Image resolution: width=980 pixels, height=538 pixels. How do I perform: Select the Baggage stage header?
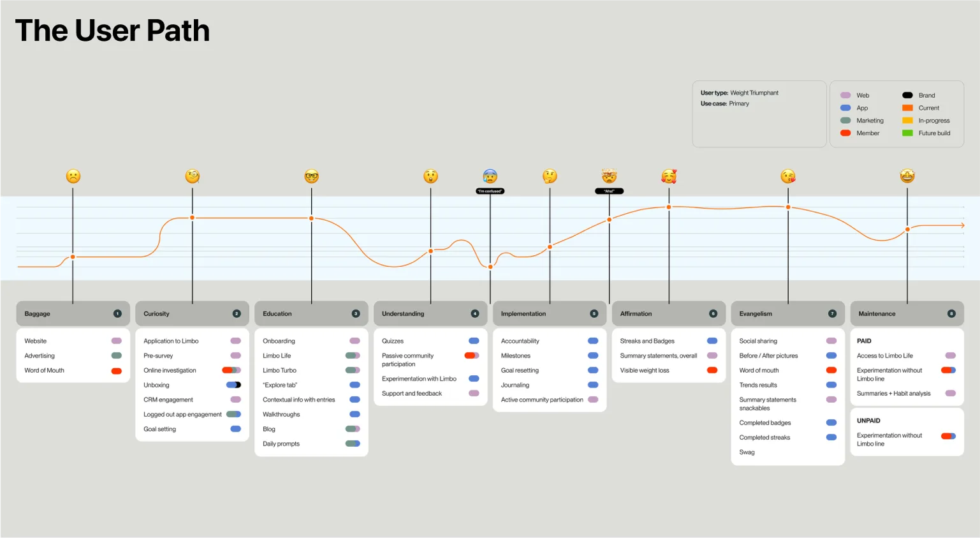(x=73, y=313)
